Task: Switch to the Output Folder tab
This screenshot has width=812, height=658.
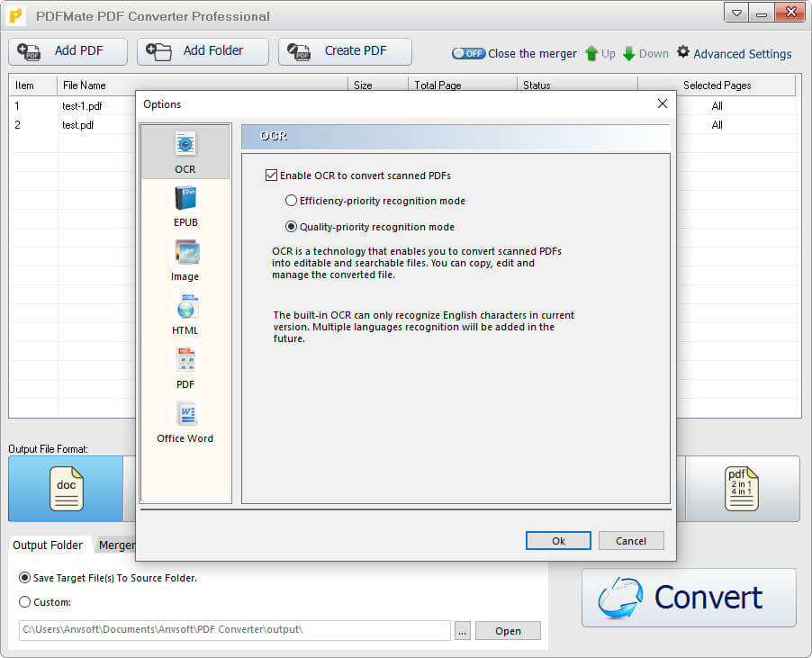Action: tap(48, 545)
